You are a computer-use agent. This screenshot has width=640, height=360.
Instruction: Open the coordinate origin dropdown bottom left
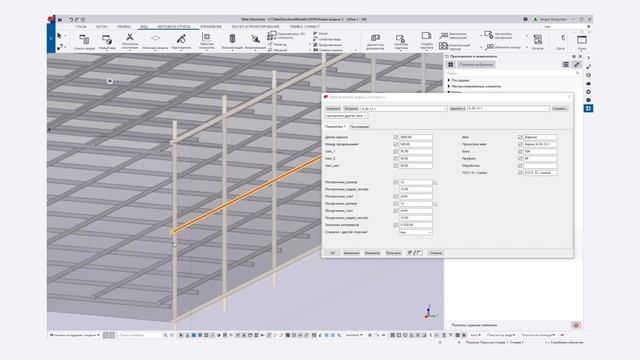point(75,335)
